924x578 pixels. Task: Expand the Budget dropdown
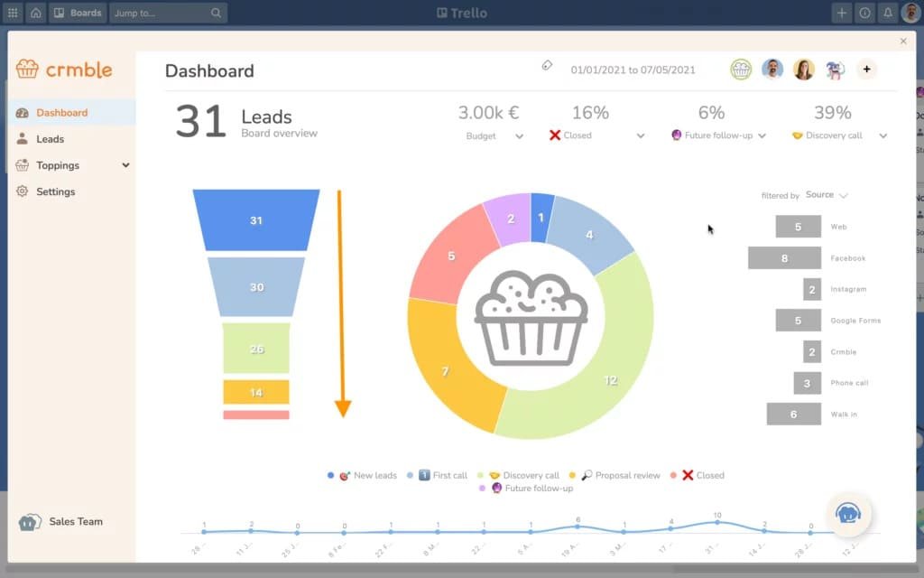pos(521,135)
